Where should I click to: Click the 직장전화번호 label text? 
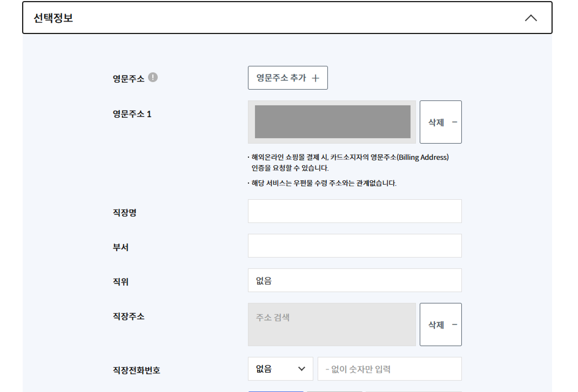pyautogui.click(x=136, y=370)
